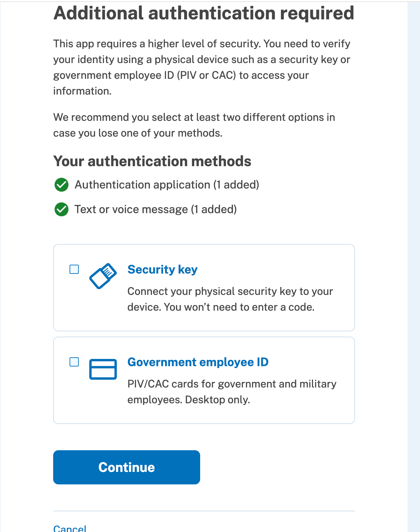Click the Additional authentication required heading

203,13
